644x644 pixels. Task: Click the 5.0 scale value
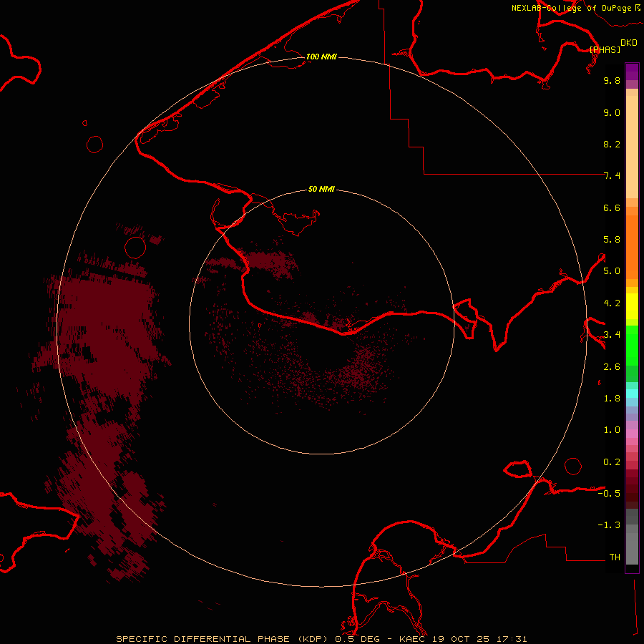(612, 271)
